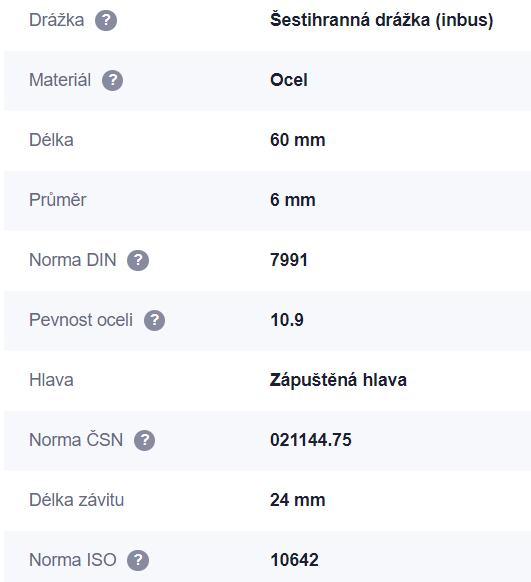Open the help icon next to Drážka
Screen dimensions: 531x582
tap(106, 20)
